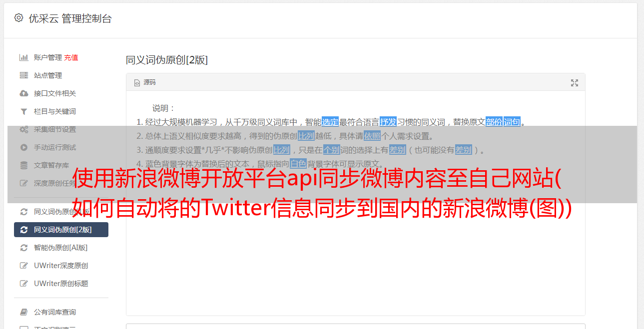Click the settings gear icon beside 优采云

(x=18, y=18)
